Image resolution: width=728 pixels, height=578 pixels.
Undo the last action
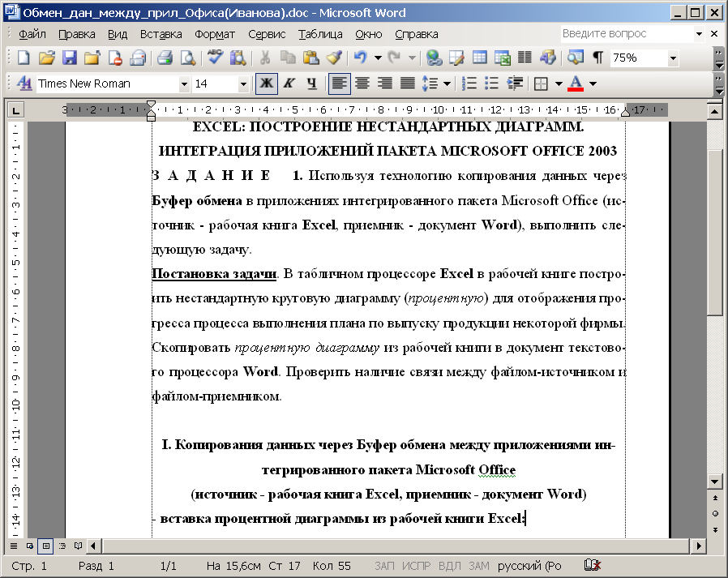(x=361, y=58)
